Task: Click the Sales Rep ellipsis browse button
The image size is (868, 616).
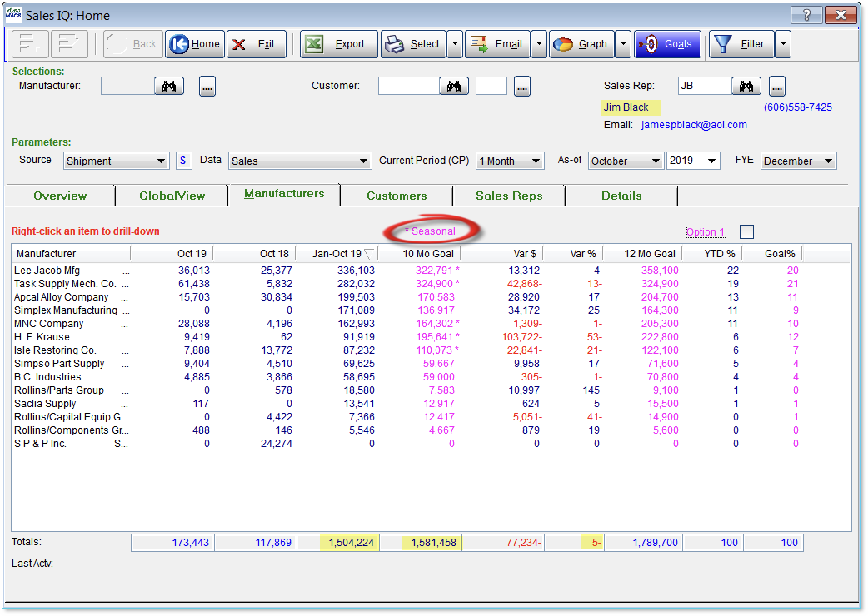Action: (x=776, y=87)
